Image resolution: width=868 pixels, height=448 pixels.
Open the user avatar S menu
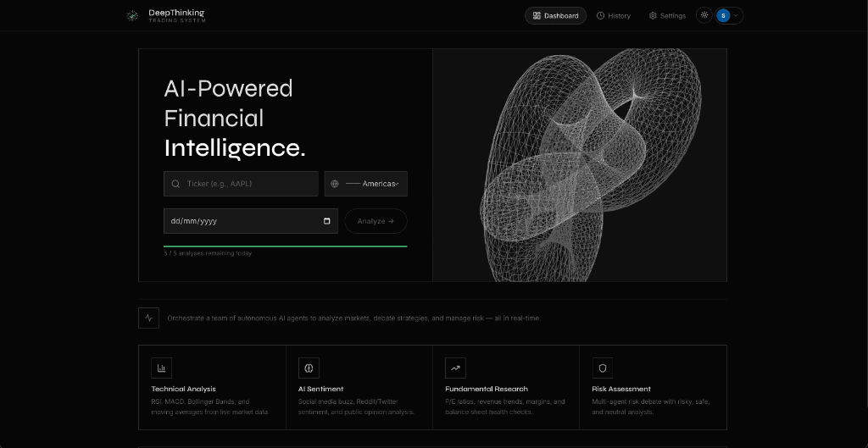(x=728, y=15)
